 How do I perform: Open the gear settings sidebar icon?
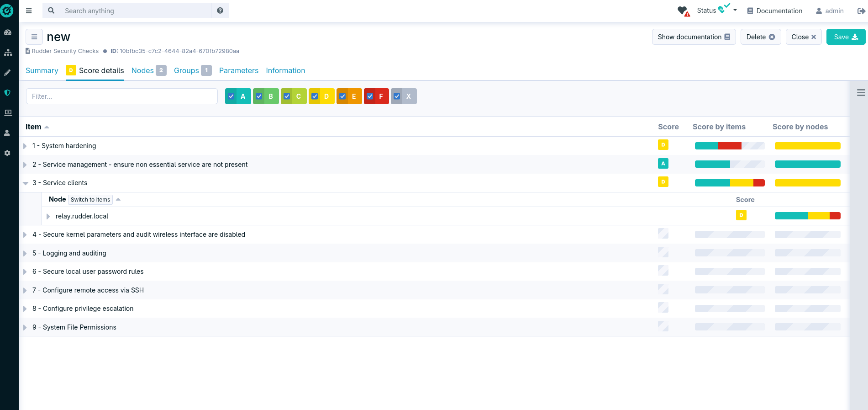(8, 153)
